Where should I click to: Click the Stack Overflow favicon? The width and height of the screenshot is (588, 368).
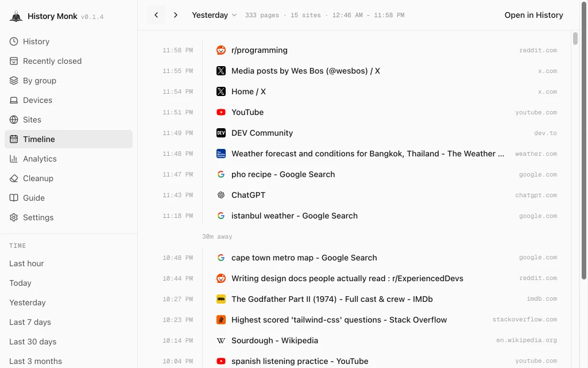pyautogui.click(x=221, y=320)
